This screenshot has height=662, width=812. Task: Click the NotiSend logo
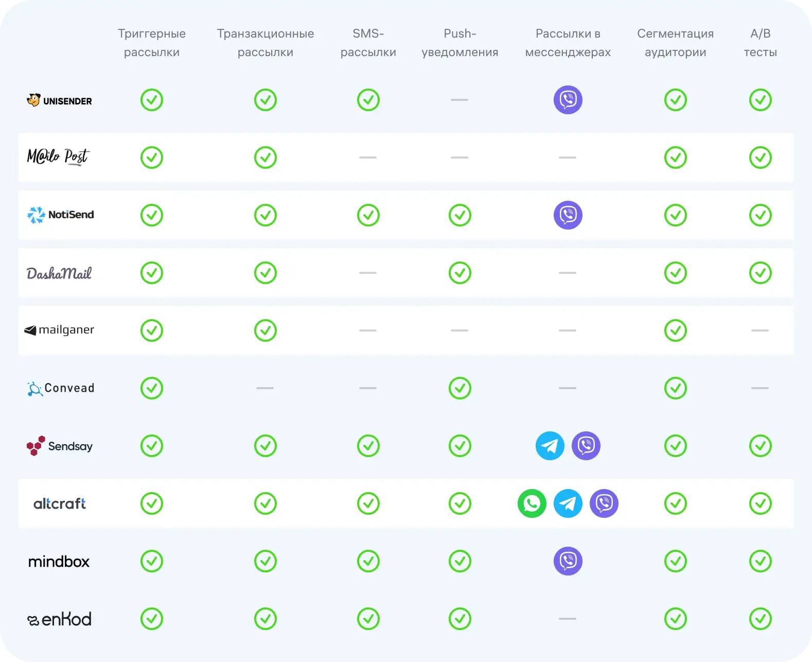[x=60, y=215]
